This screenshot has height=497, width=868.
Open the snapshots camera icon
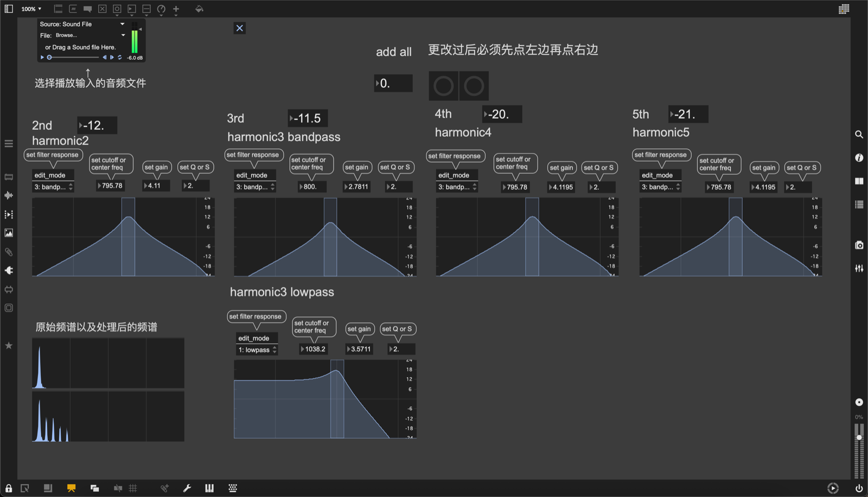(859, 245)
